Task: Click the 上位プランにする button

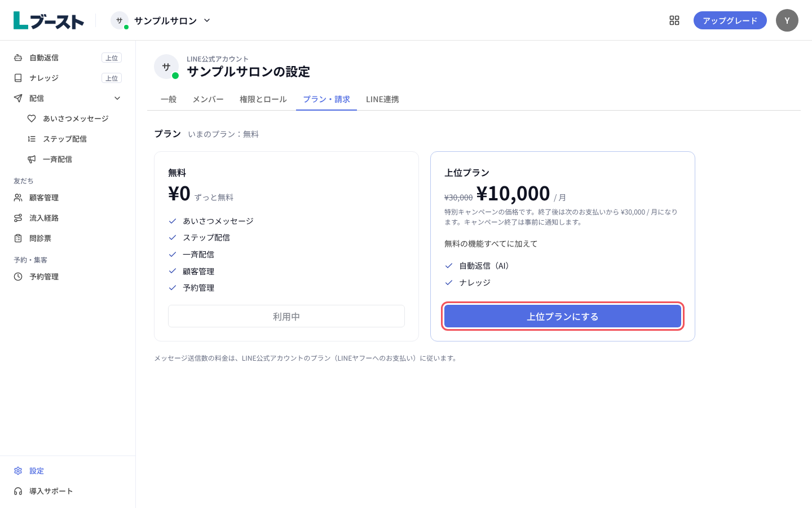Action: click(x=563, y=317)
